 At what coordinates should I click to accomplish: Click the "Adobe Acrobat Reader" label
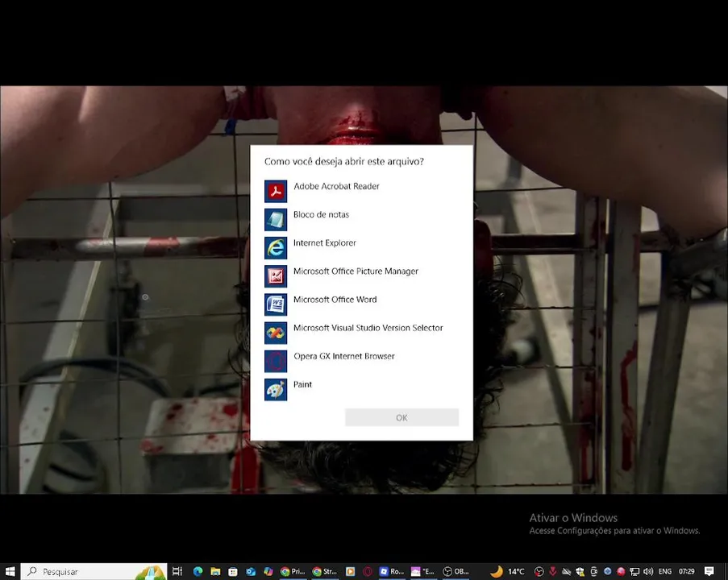(x=336, y=186)
